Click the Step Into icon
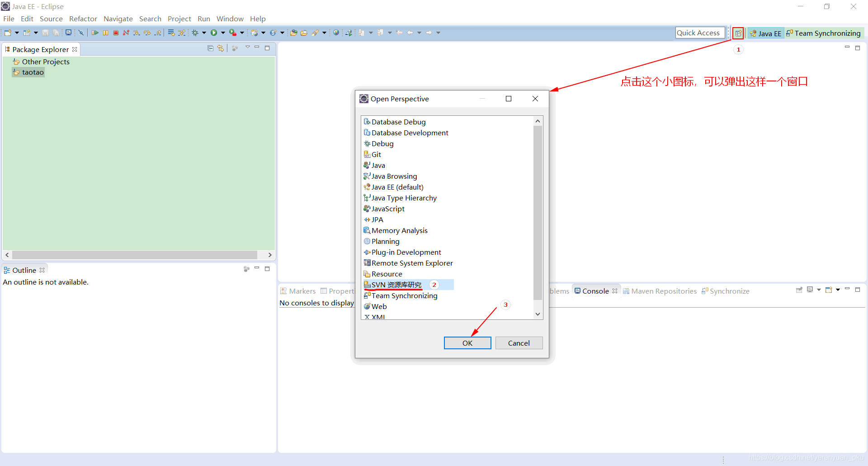This screenshot has width=868, height=466. click(137, 33)
